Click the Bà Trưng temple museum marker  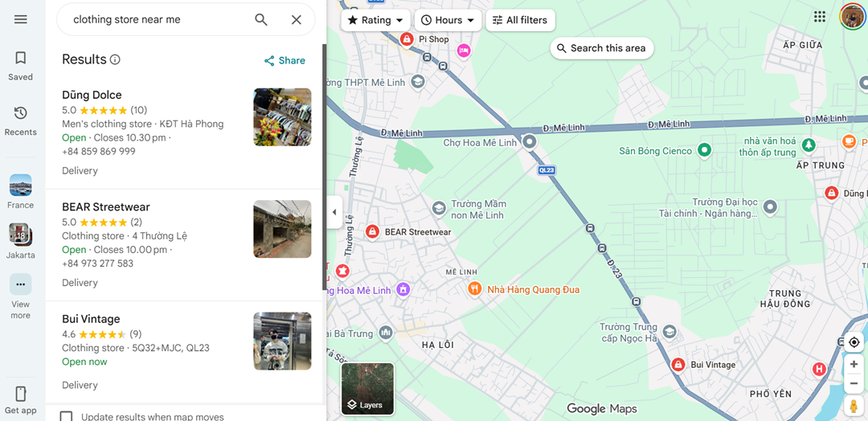coord(386,332)
